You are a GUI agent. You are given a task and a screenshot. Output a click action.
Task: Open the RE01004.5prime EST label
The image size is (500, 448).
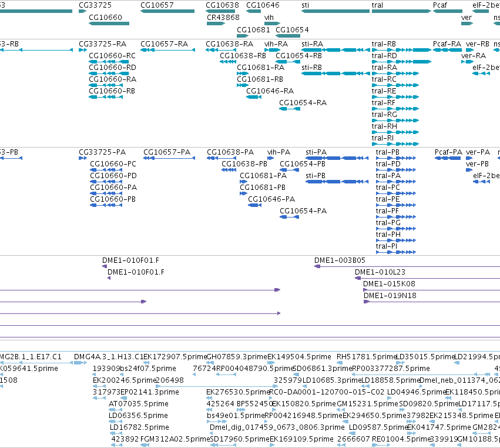pos(401,439)
